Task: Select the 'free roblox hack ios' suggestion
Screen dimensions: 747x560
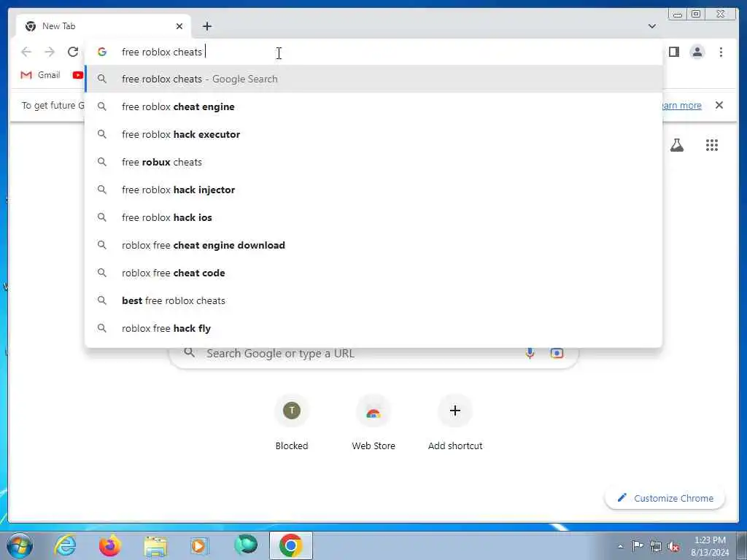Action: (373, 217)
